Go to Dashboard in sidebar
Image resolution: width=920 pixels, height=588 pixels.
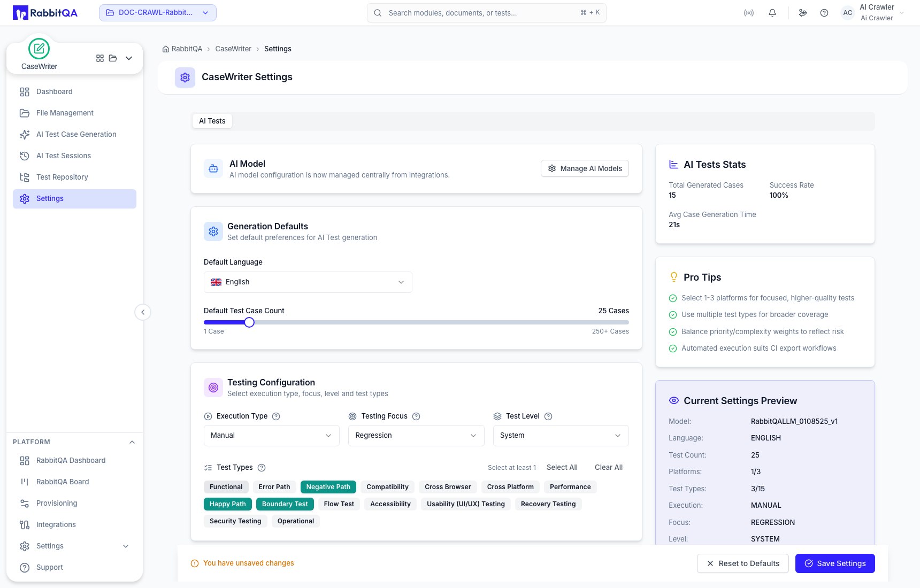(x=74, y=92)
